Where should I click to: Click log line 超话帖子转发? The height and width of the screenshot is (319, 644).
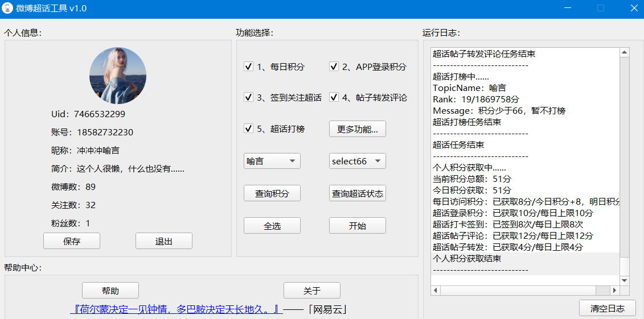(508, 247)
